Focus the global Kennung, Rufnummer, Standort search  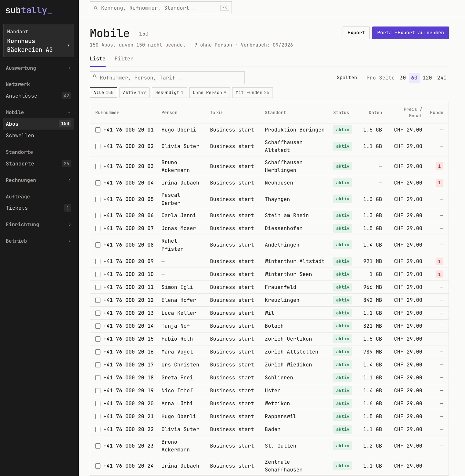click(161, 8)
